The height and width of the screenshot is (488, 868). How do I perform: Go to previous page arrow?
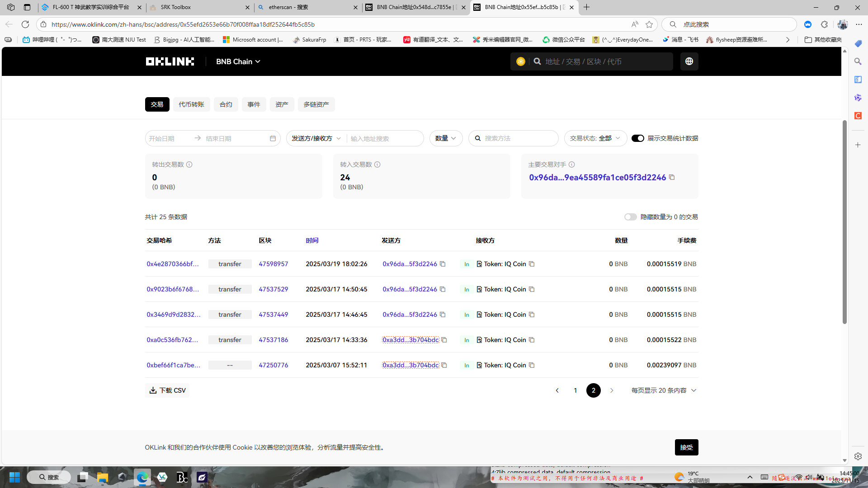(557, 390)
